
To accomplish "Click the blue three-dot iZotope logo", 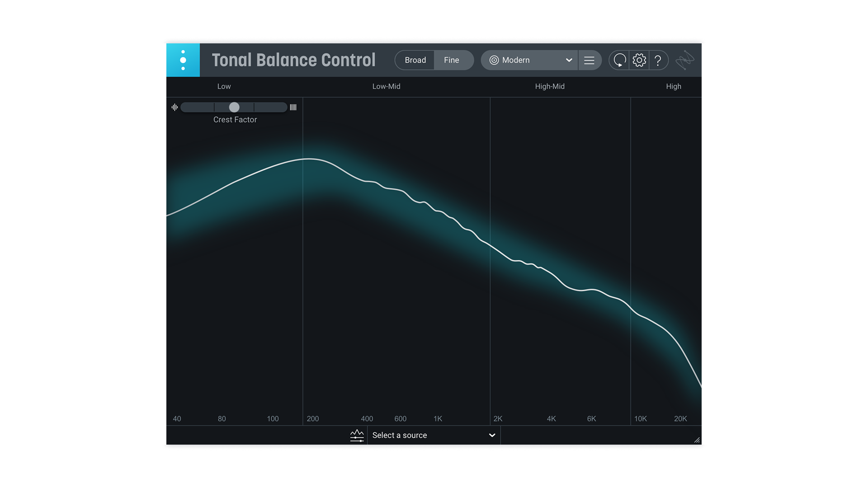I will coord(183,60).
